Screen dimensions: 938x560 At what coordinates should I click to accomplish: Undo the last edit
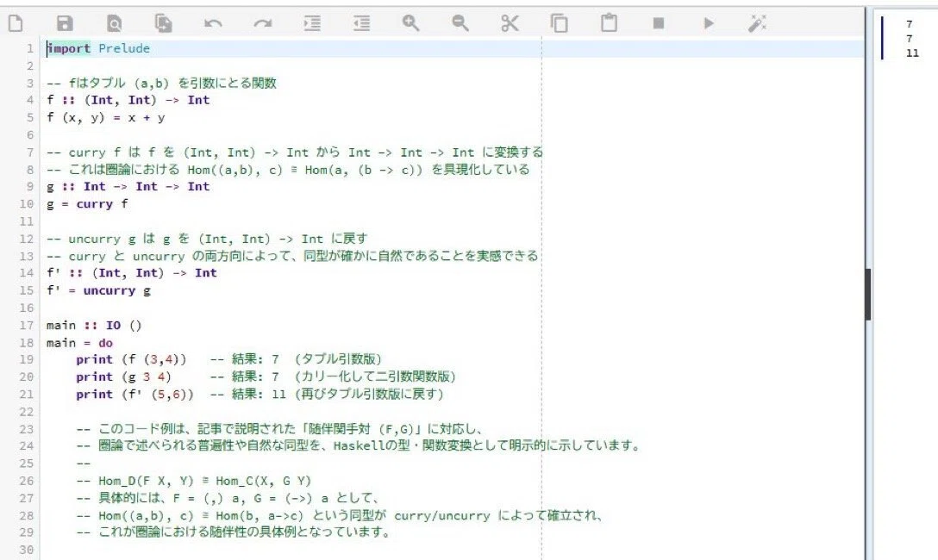213,23
